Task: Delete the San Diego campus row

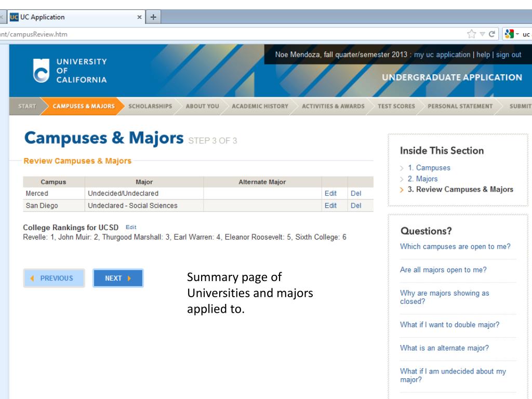Action: (x=355, y=206)
